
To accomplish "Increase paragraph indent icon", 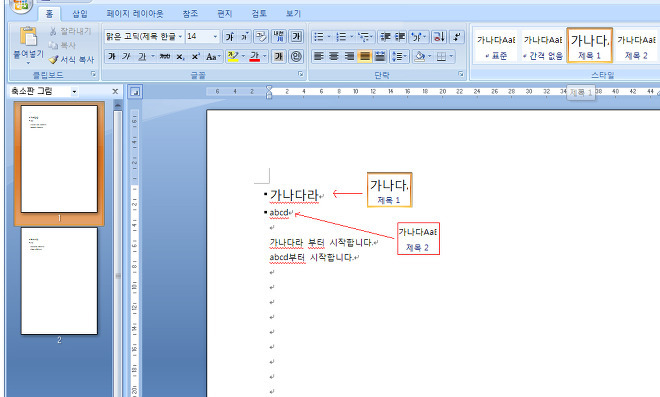I will [x=399, y=37].
